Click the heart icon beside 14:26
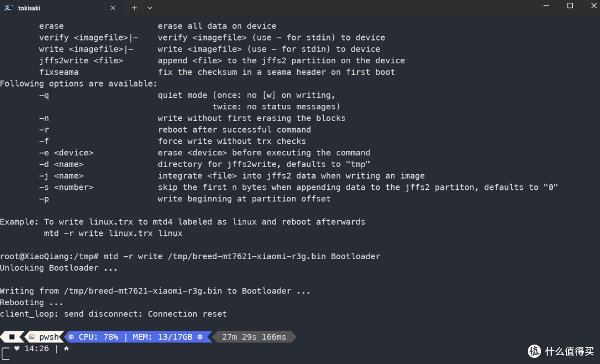Viewport: 600px width, 364px height. tap(17, 348)
